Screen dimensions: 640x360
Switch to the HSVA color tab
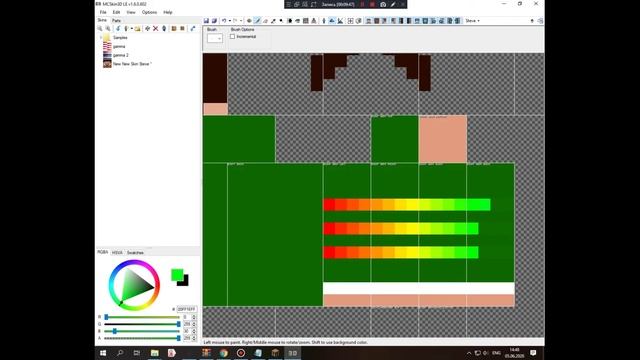(117, 253)
